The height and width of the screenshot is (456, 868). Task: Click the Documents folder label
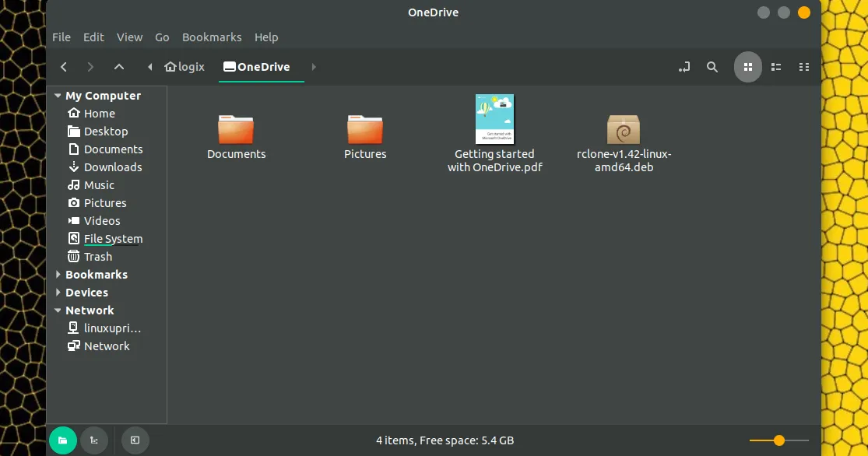click(237, 154)
